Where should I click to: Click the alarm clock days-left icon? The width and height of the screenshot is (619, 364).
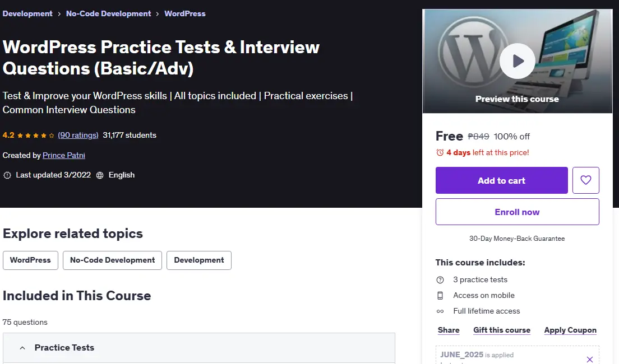pos(440,153)
